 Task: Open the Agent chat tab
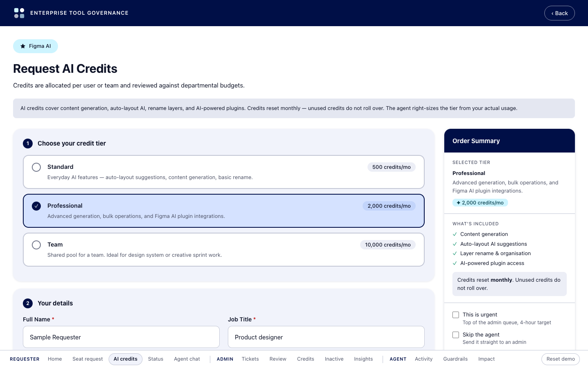tap(187, 359)
